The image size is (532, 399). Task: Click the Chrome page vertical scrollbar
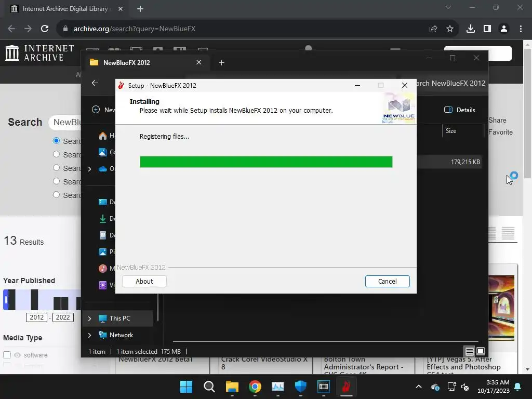[x=527, y=113]
